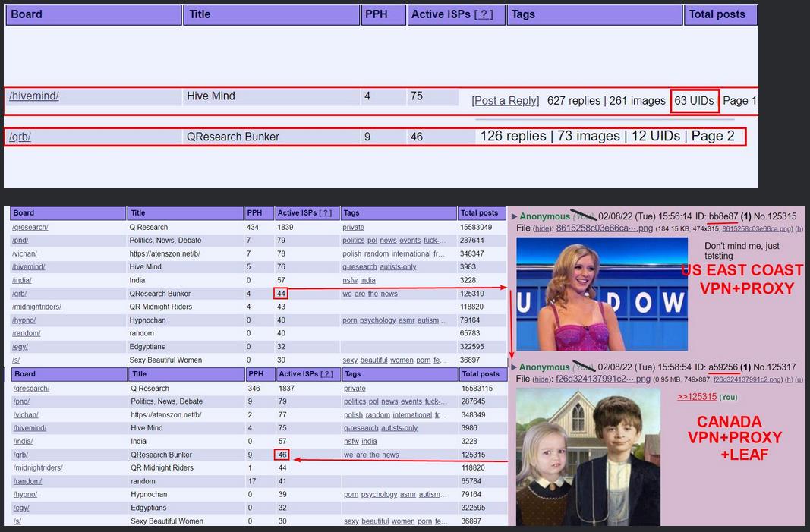Screen dimensions: 810x532
Task: Open the truncated file link 8615258c03e66ca···.png
Action: pos(604,228)
